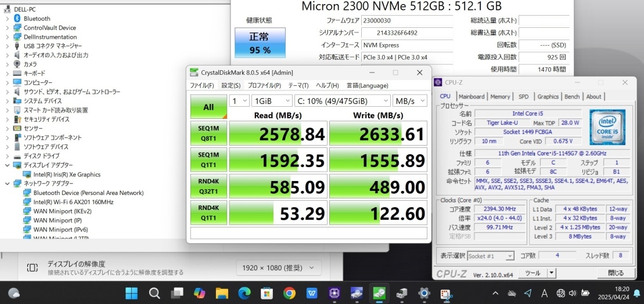Collapse the ディスプレイ アダプター node
The height and width of the screenshot is (304, 644).
pyautogui.click(x=7, y=165)
